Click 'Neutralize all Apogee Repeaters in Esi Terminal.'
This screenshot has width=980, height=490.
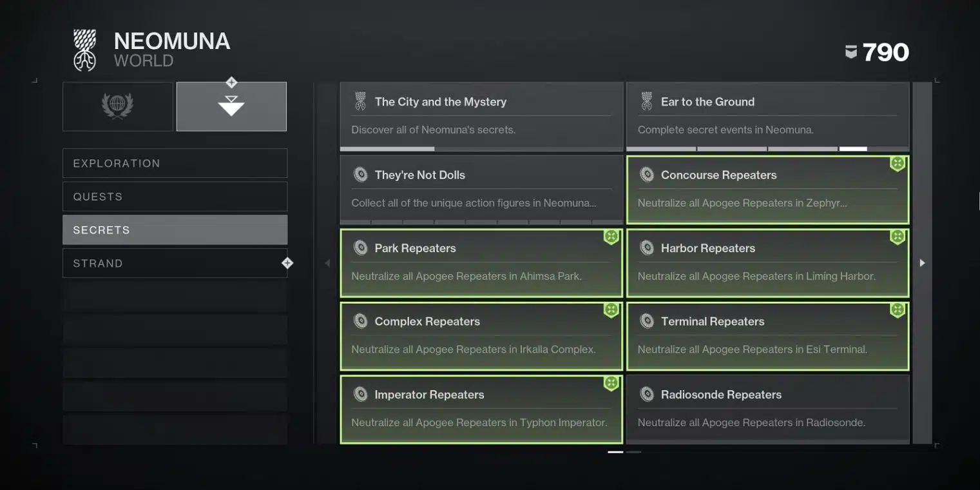tap(753, 349)
